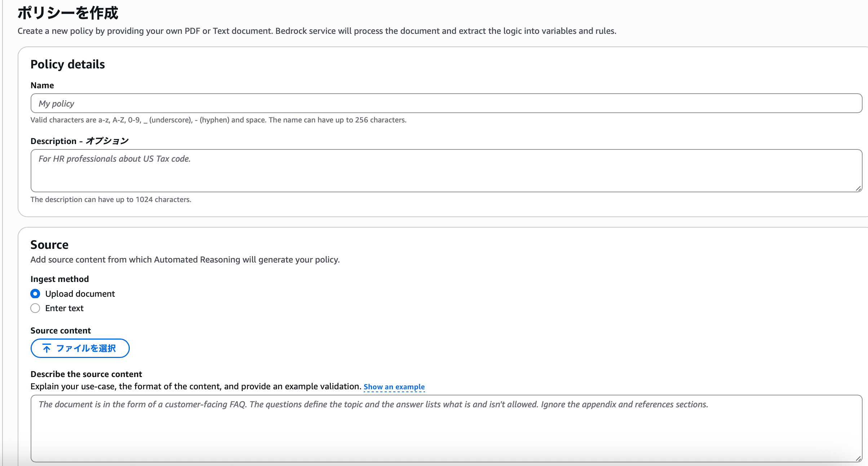Click the 'Description - オプション' label

pyautogui.click(x=79, y=141)
